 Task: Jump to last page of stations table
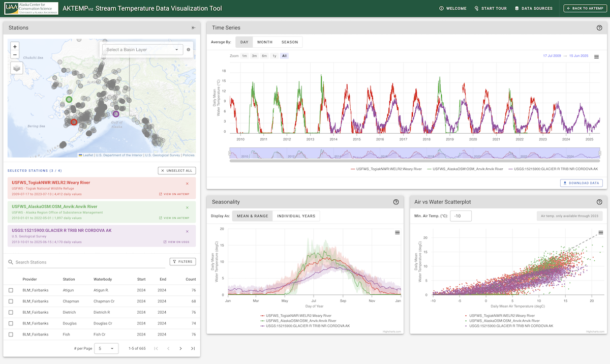pos(193,348)
